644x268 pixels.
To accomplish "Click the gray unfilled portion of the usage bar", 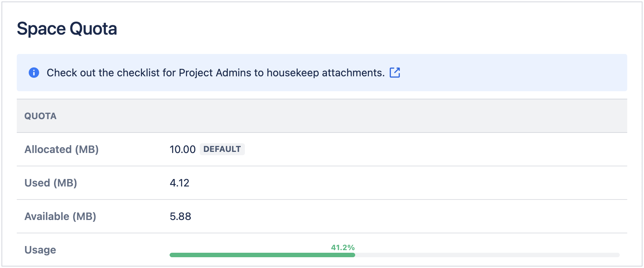I will pos(484,255).
